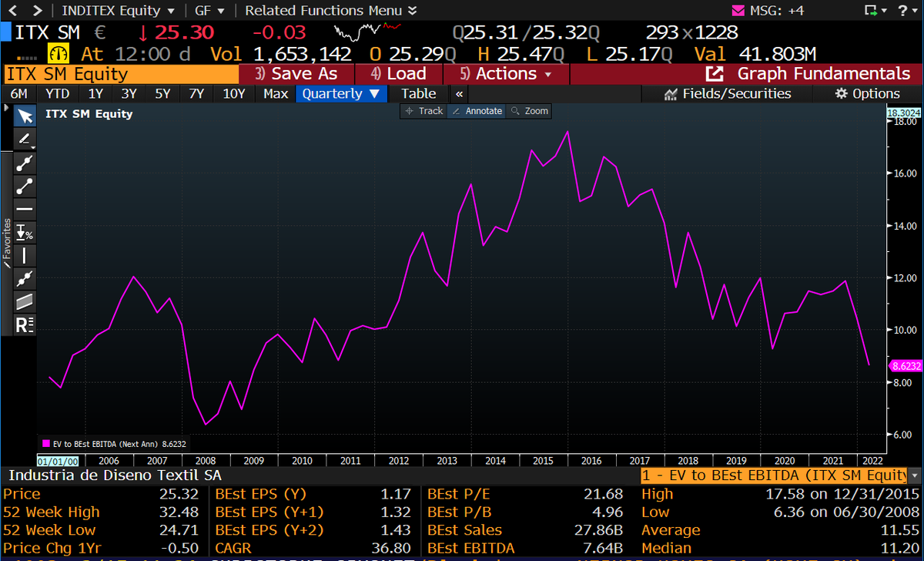Open the pencil annotation tool

coord(25,139)
